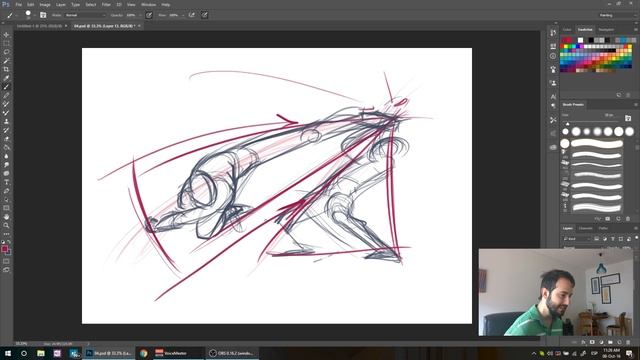640x360 pixels.
Task: Open the blending Mode dropdown set to Normal
Action: coord(85,15)
